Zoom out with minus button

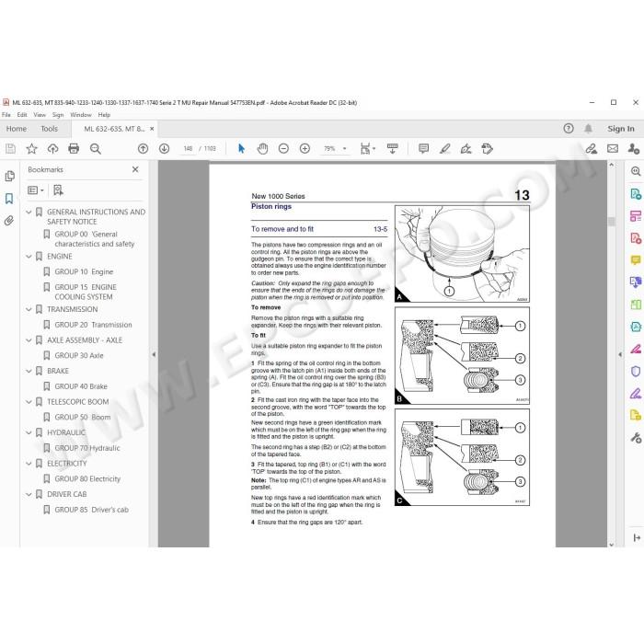[283, 149]
